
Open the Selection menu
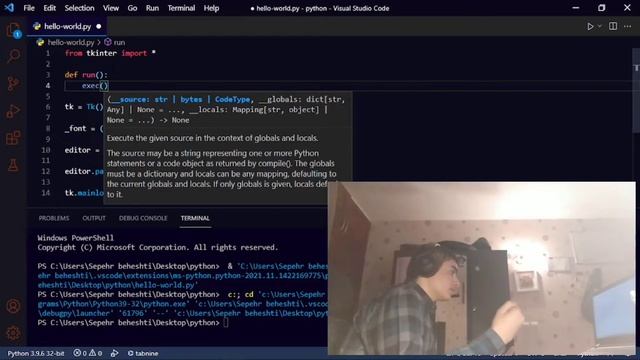pos(79,8)
